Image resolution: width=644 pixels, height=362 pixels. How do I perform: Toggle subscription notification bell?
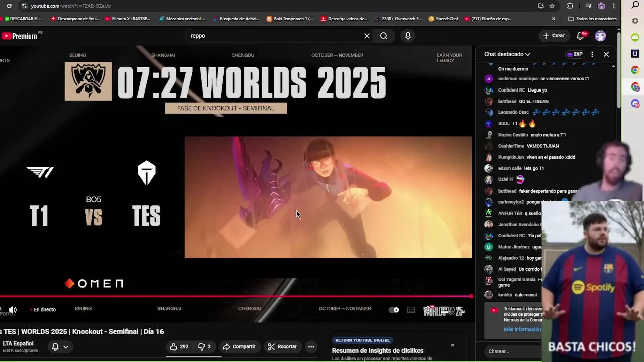click(x=55, y=346)
